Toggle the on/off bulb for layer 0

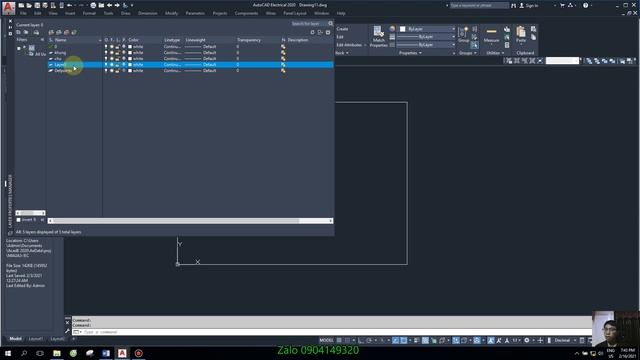(x=106, y=47)
